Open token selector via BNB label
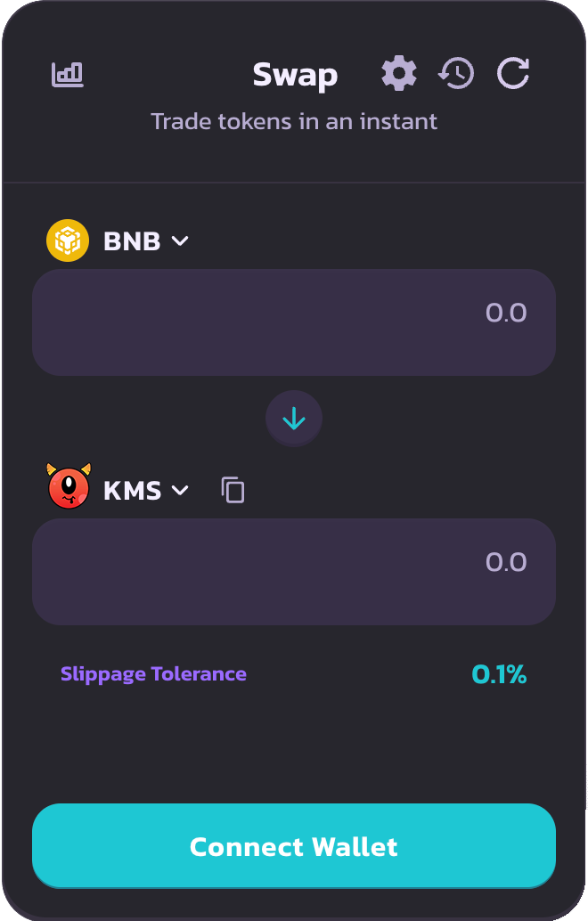The width and height of the screenshot is (588, 921). click(x=132, y=241)
